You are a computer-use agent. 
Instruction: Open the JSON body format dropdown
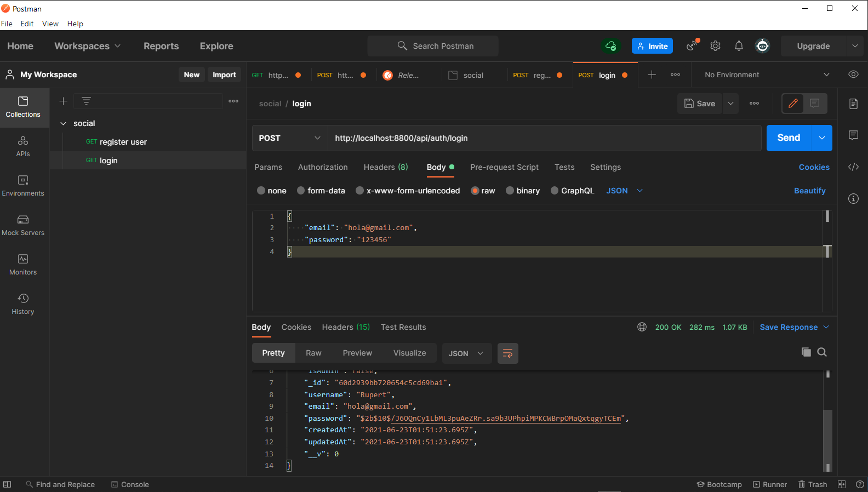[624, 191]
